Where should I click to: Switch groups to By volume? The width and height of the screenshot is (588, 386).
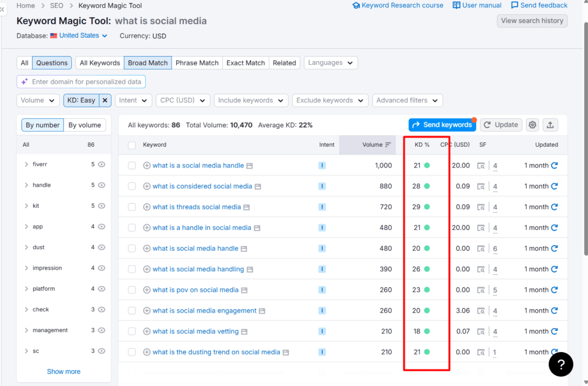85,125
